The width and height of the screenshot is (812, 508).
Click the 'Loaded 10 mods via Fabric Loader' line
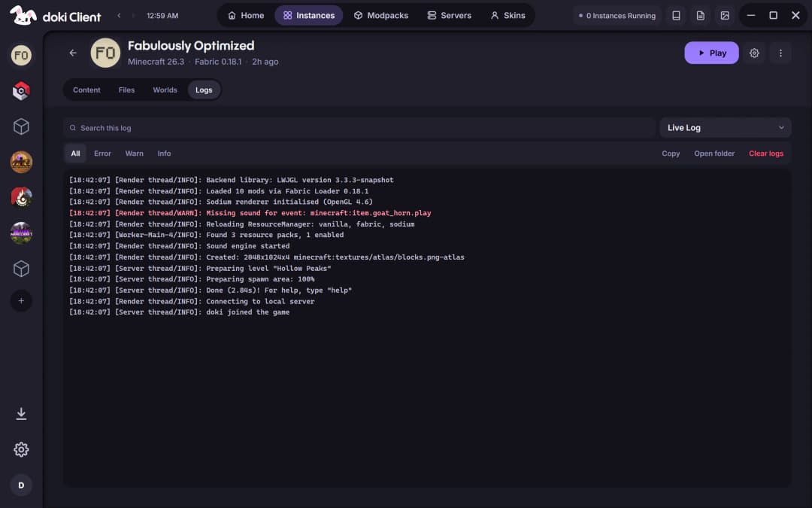219,191
